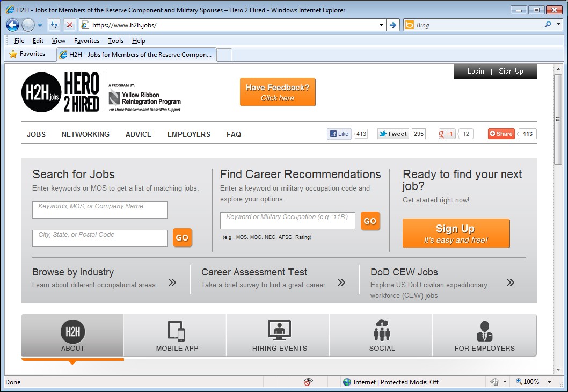568x392 pixels.
Task: Click the orange Sign Up It's easy button
Action: click(456, 233)
